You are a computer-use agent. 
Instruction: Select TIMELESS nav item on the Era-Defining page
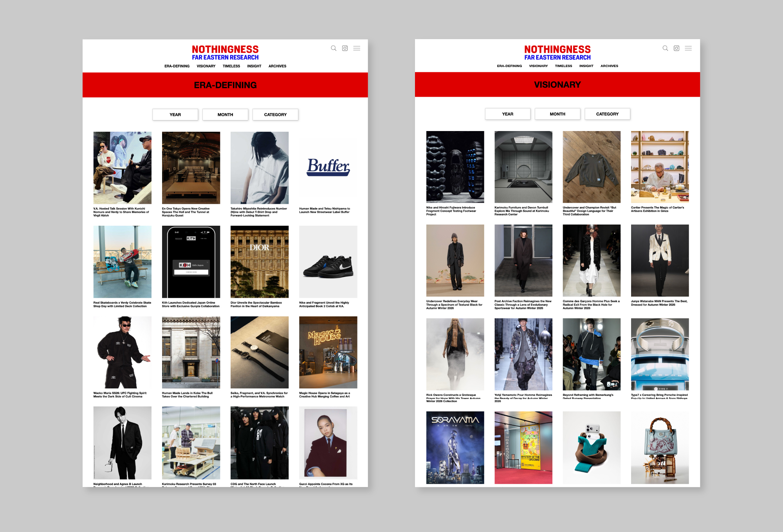pyautogui.click(x=231, y=66)
